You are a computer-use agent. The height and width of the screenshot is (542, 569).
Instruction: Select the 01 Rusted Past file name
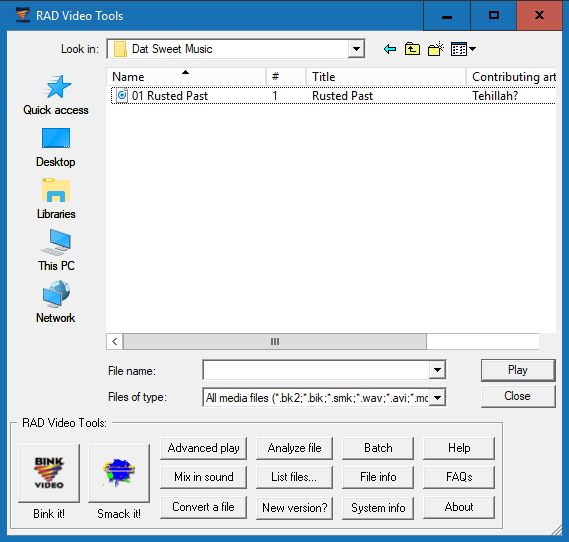click(x=170, y=96)
